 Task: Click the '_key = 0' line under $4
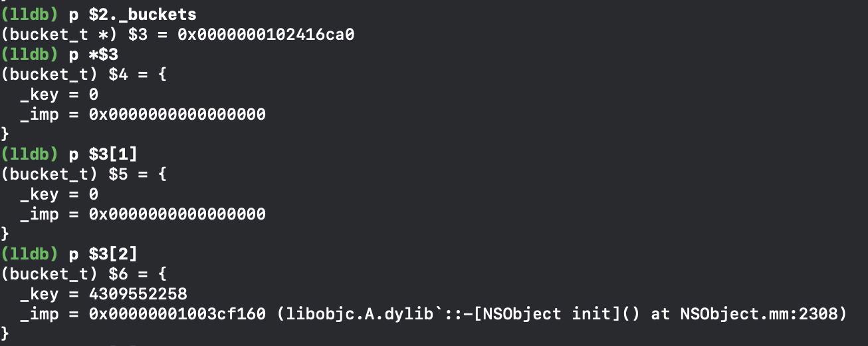(x=59, y=94)
